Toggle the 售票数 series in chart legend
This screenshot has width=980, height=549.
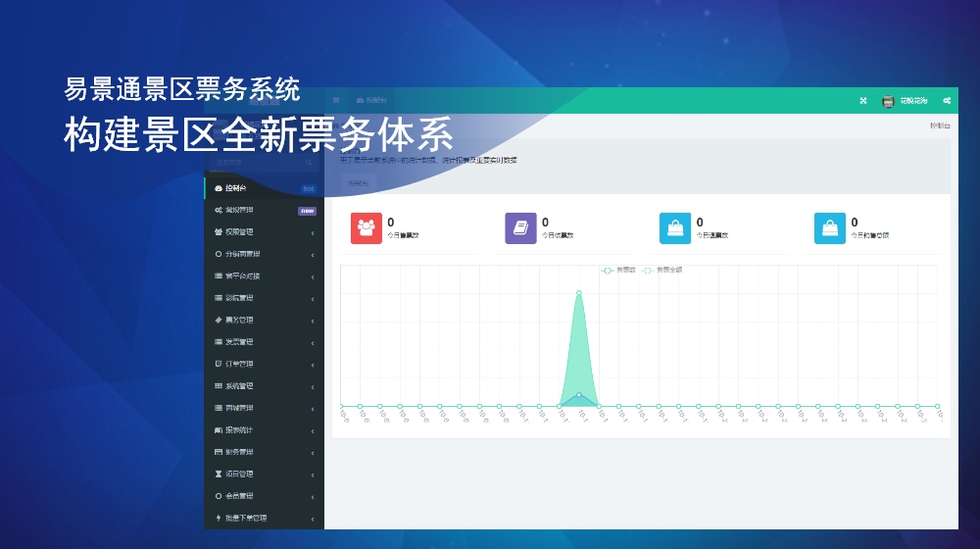618,271
